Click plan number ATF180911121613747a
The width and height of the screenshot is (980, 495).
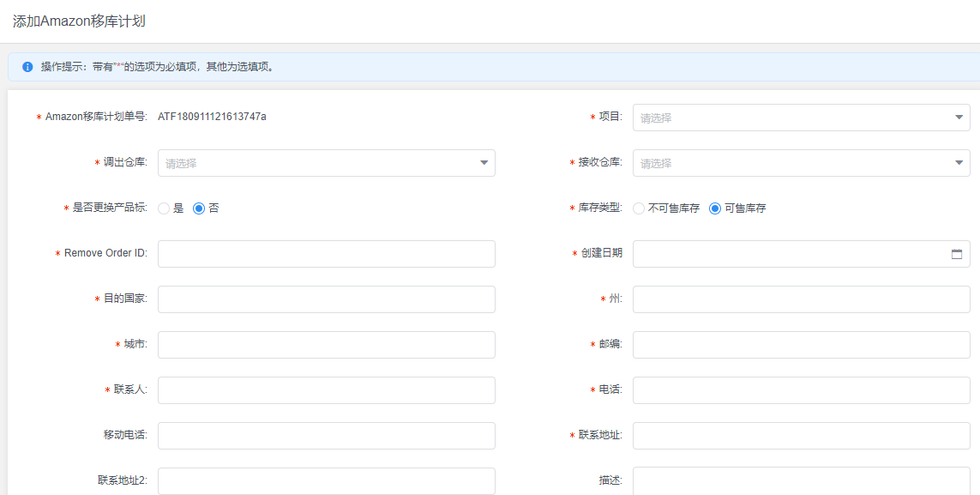point(212,117)
